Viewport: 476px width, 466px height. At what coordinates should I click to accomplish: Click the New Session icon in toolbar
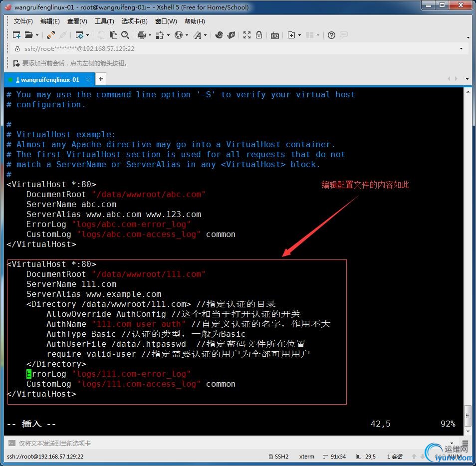16,35
